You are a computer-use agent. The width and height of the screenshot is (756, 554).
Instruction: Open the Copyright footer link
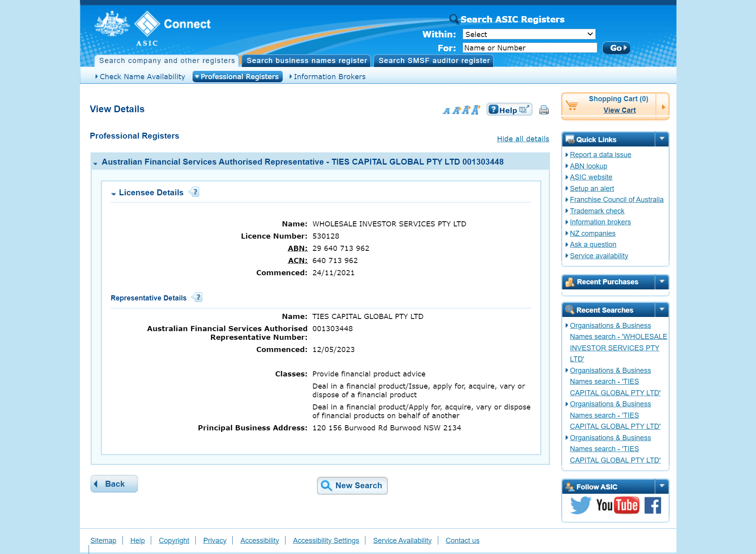click(174, 541)
